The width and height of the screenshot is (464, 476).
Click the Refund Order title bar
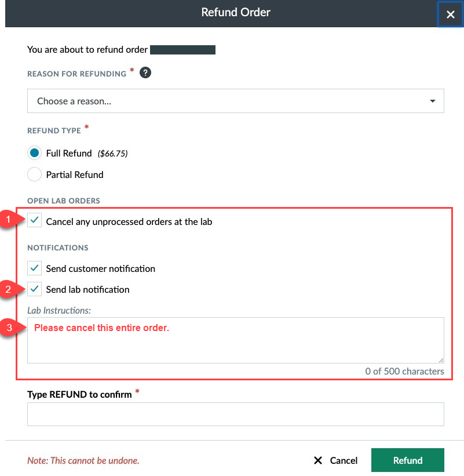tap(235, 12)
